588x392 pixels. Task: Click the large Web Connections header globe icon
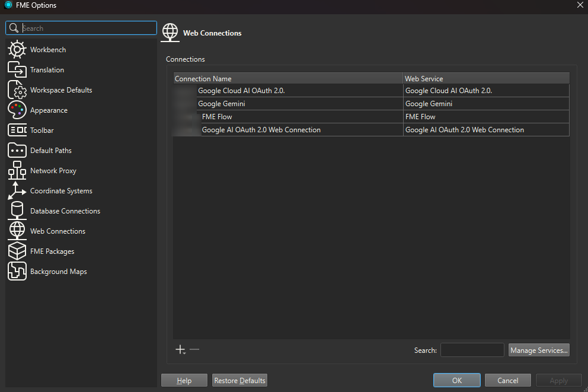pos(170,32)
